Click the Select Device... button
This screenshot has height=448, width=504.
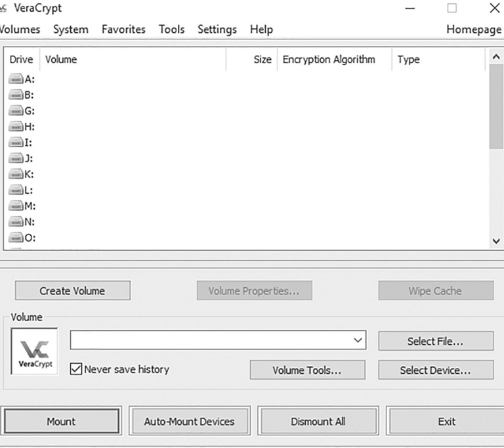click(x=436, y=370)
